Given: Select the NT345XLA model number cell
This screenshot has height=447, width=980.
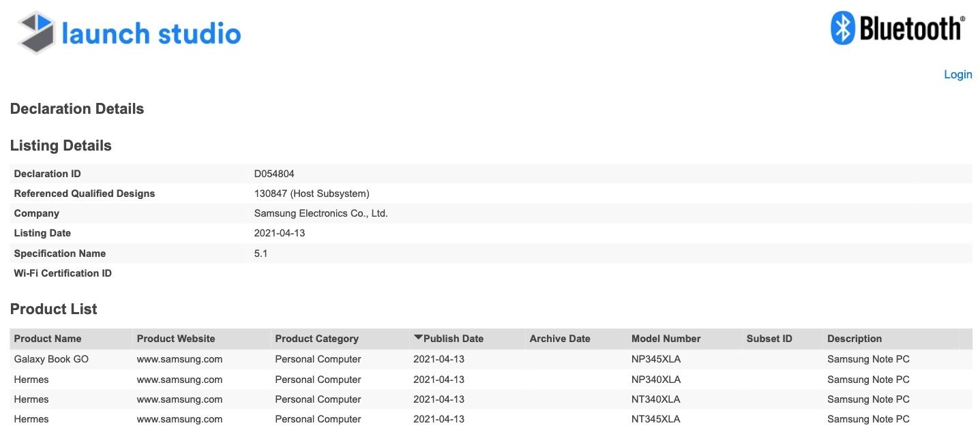Looking at the screenshot, I should tap(656, 419).
